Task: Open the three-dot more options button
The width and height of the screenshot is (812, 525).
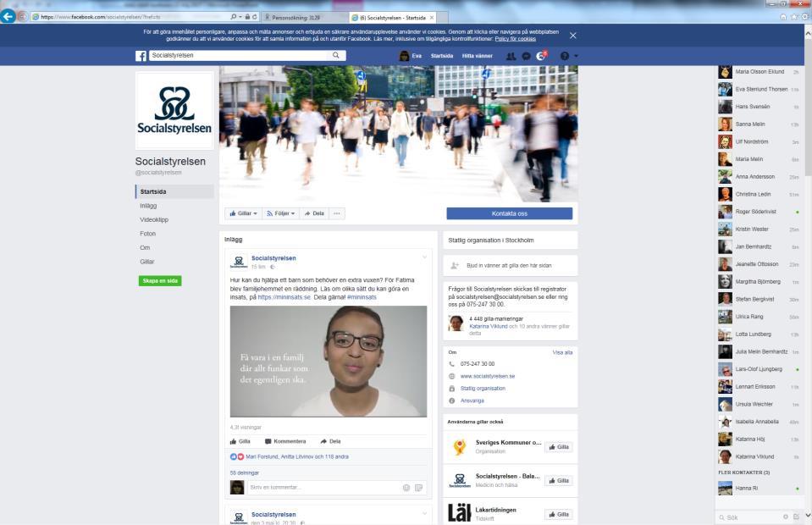Action: click(337, 213)
